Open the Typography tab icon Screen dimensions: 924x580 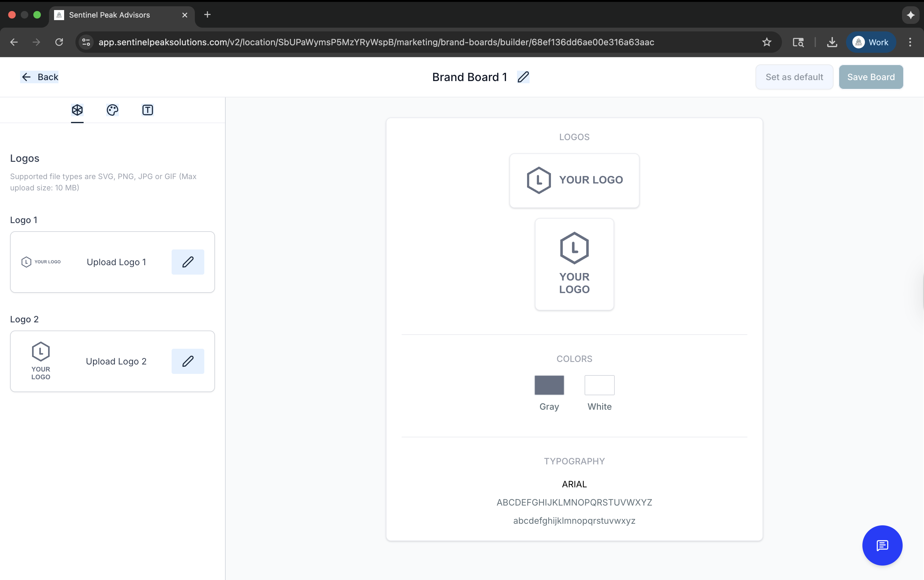click(148, 110)
